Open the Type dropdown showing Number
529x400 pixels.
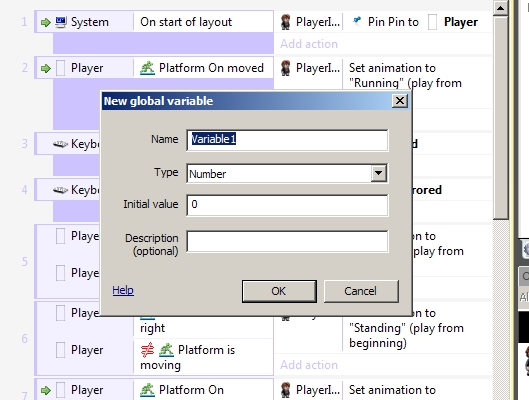click(287, 174)
